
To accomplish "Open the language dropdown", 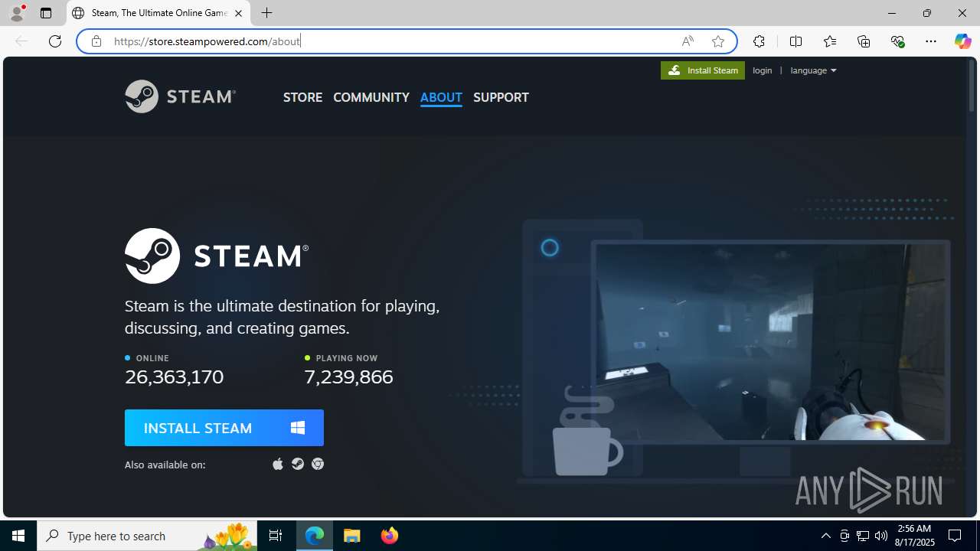I will [813, 70].
